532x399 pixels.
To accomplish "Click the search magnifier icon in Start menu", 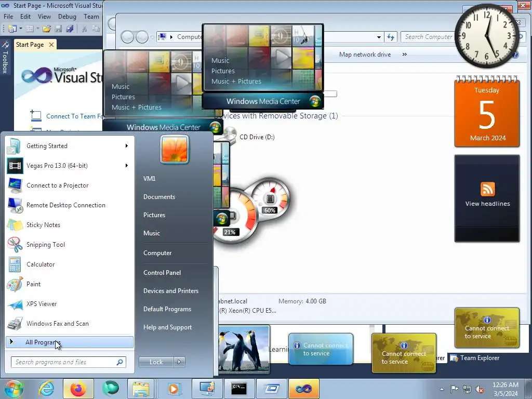I will coord(120,362).
